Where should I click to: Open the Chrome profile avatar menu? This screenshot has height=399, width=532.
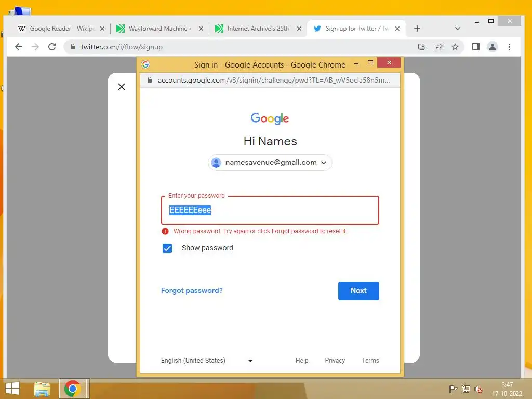[493, 47]
